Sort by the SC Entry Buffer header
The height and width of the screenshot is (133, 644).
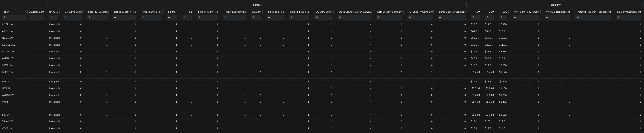pyautogui.click(x=324, y=12)
